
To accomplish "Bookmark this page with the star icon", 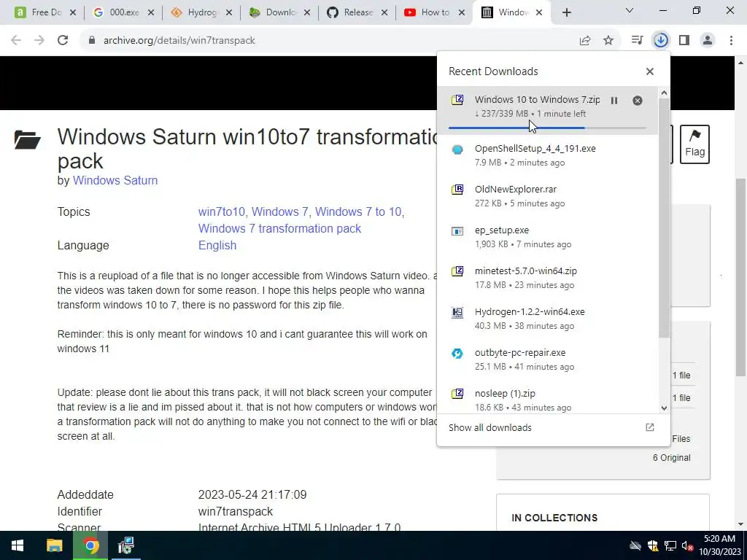I will 608,41.
